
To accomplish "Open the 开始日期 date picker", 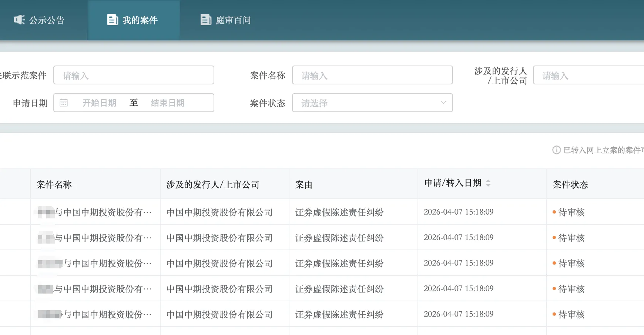I will click(x=99, y=103).
